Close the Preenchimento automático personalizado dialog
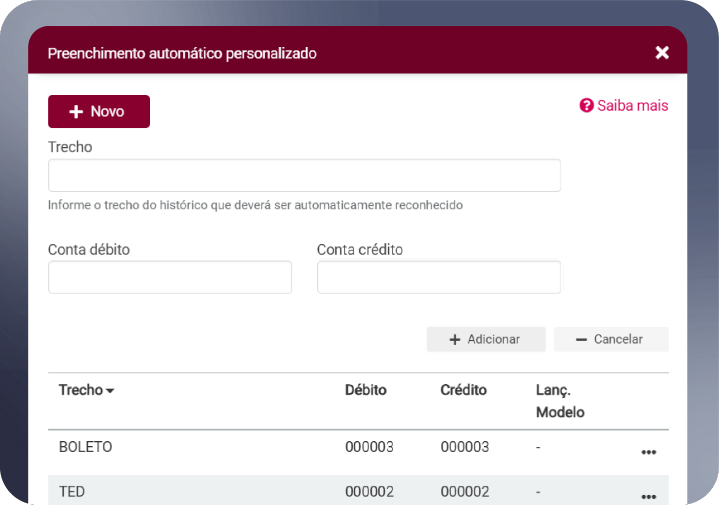Viewport: 719px width, 505px height. point(662,53)
